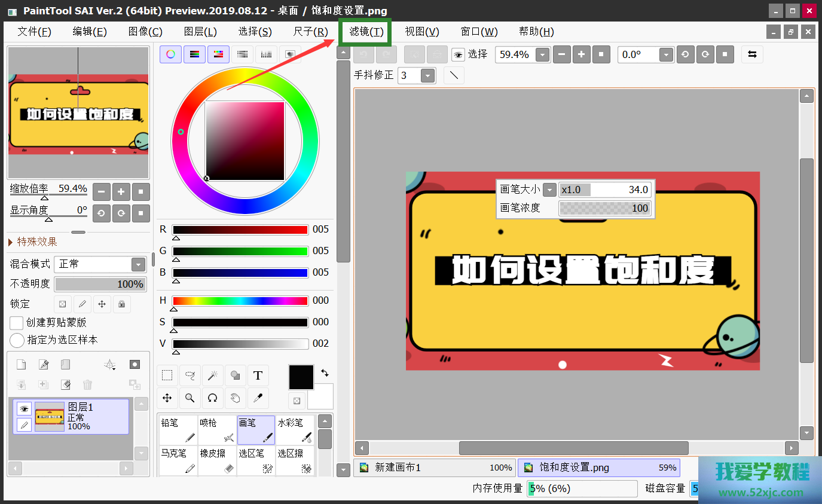Hide 图层1 using its eye icon

[24, 409]
